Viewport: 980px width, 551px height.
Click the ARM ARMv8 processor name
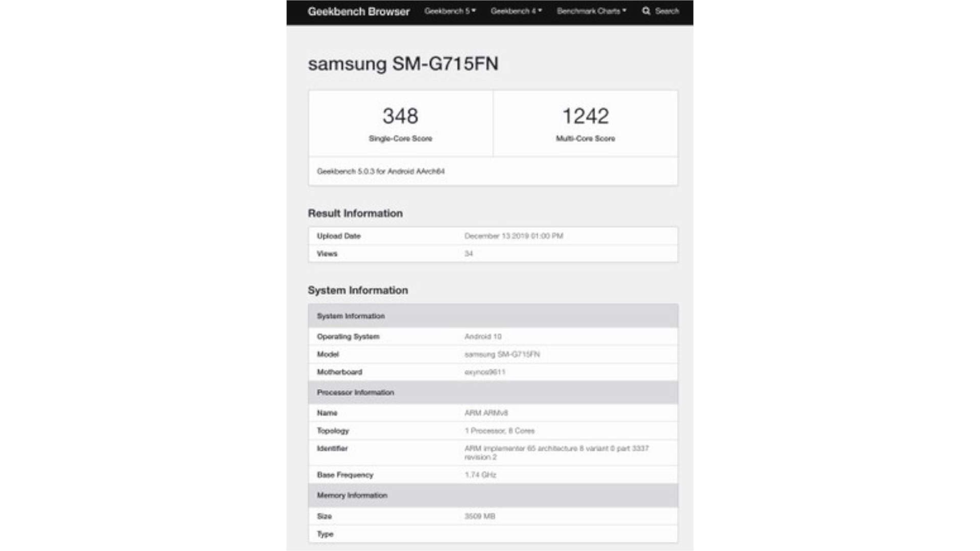[x=486, y=413]
